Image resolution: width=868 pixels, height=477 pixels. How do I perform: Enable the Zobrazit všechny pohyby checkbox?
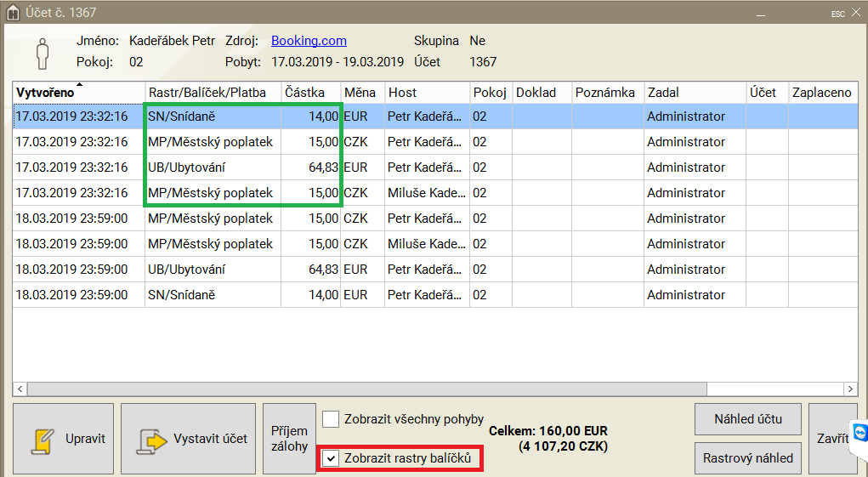point(331,418)
